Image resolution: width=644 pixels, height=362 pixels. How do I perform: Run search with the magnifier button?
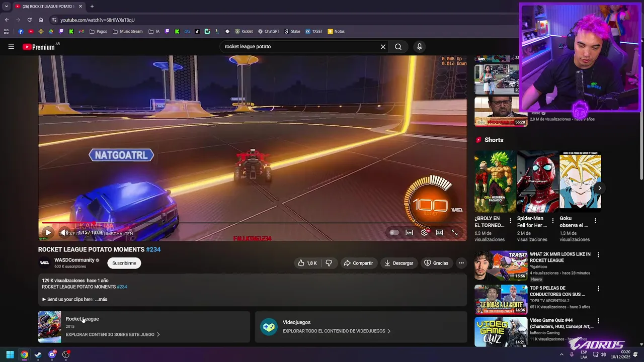click(x=398, y=47)
